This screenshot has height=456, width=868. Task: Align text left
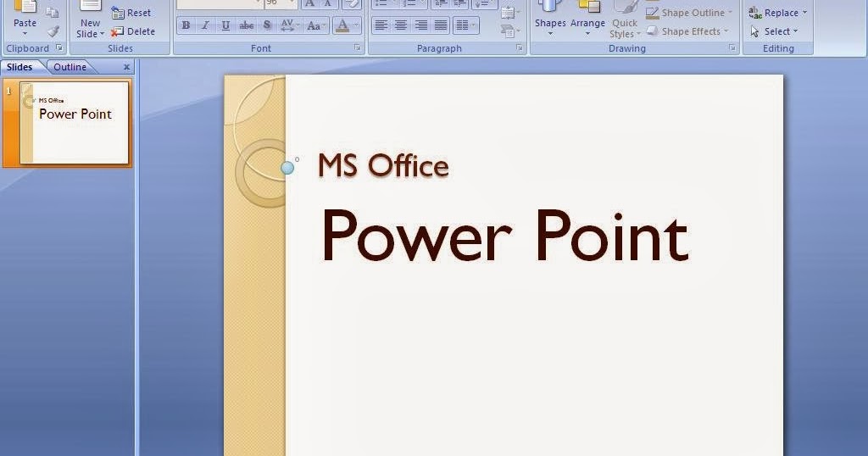pyautogui.click(x=381, y=25)
